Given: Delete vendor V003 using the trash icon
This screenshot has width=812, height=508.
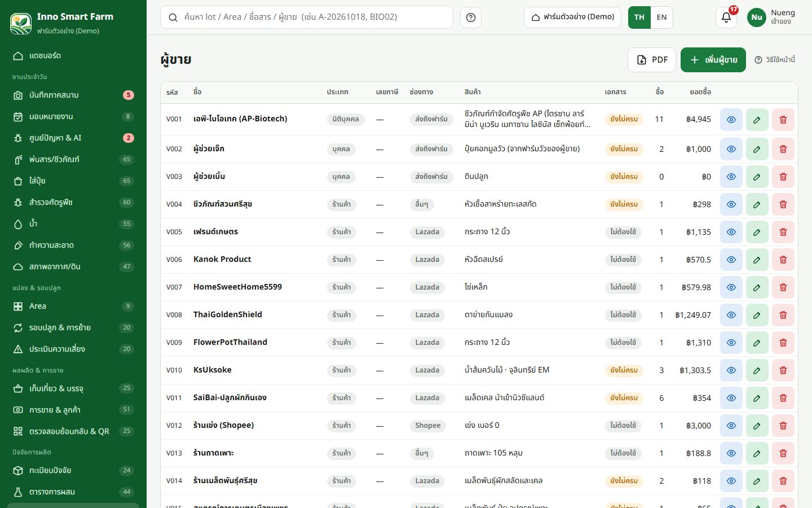Looking at the screenshot, I should (x=783, y=177).
